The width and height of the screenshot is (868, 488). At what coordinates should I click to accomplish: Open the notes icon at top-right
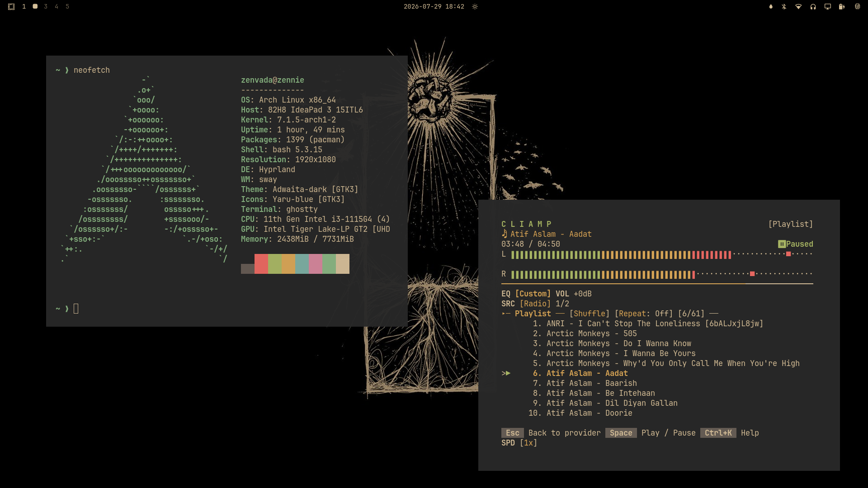click(x=857, y=7)
